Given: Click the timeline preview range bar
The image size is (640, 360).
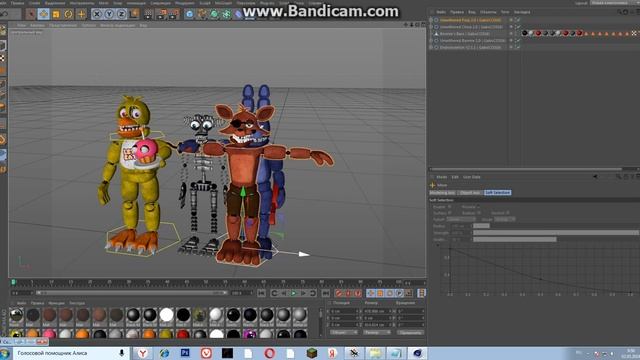Looking at the screenshot, I should click(131, 293).
